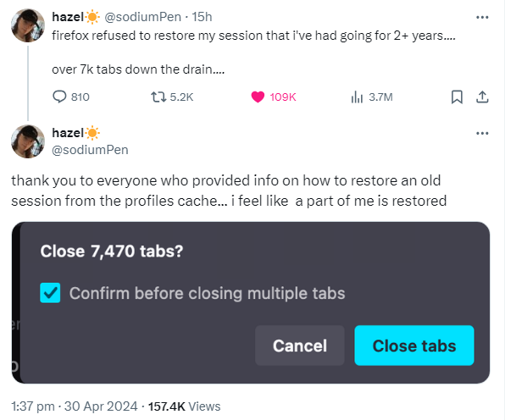This screenshot has height=420, width=505.
Task: Click the 15h timestamp on the first tweet
Action: pyautogui.click(x=202, y=17)
